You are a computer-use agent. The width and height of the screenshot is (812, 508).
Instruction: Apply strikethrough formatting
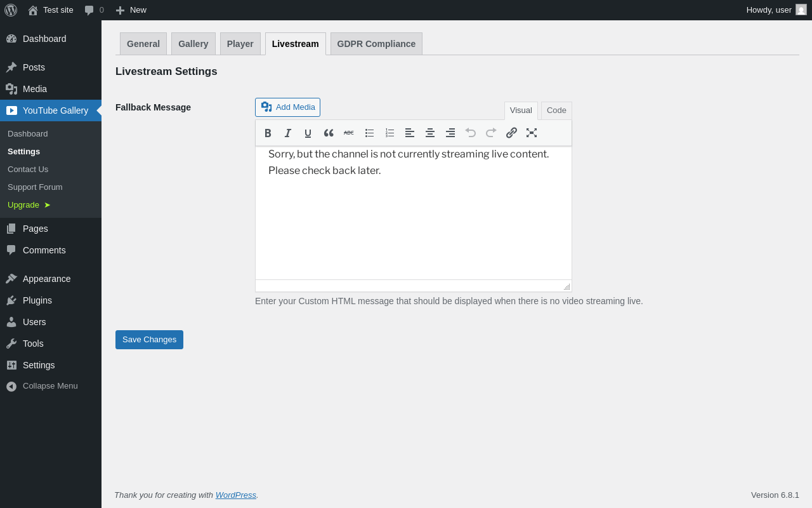[x=349, y=133]
